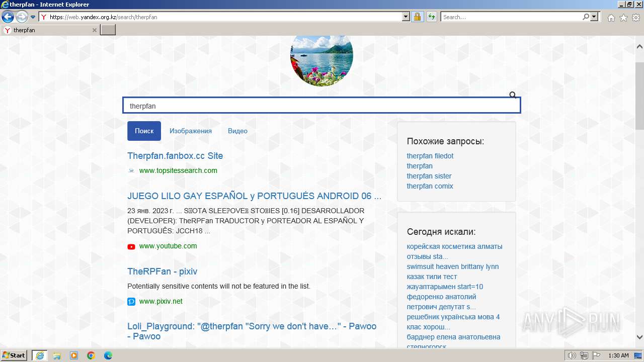Open барднер елена анатольевна query
Viewport: 644px width, 362px height.
(453, 341)
